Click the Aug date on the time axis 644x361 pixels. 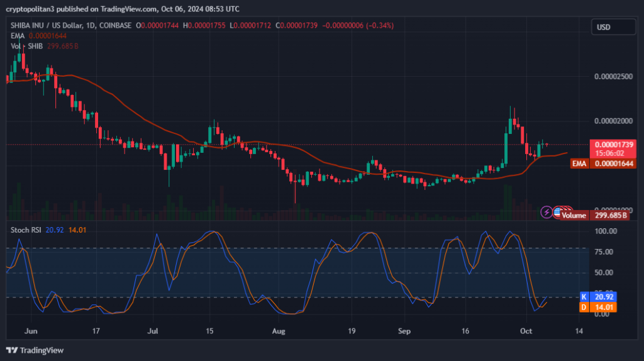tap(279, 331)
